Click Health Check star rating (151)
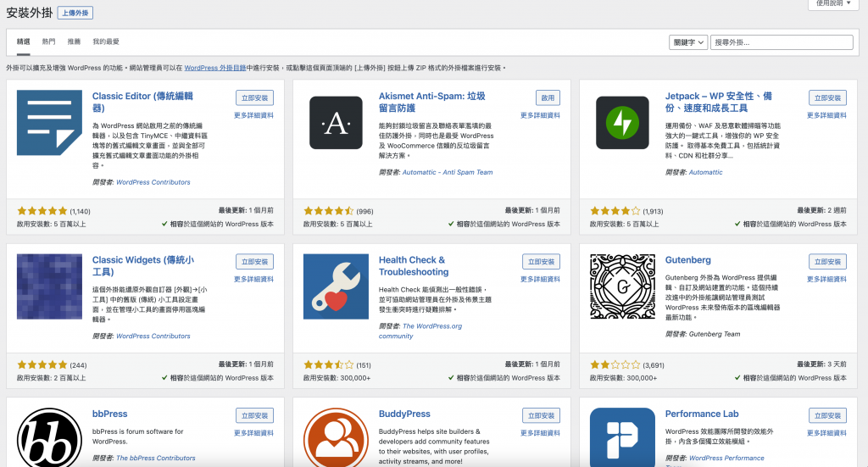The height and width of the screenshot is (467, 868). (x=329, y=364)
